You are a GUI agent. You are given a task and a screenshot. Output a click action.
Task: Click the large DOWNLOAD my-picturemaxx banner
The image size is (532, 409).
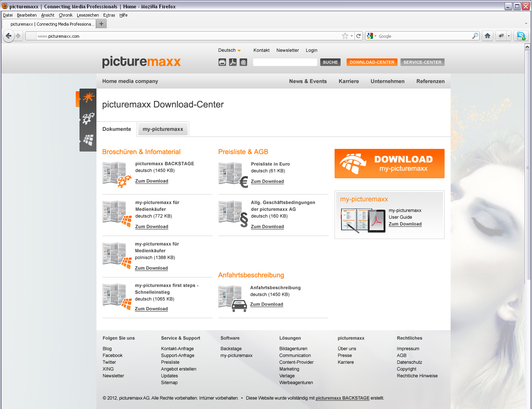click(389, 164)
